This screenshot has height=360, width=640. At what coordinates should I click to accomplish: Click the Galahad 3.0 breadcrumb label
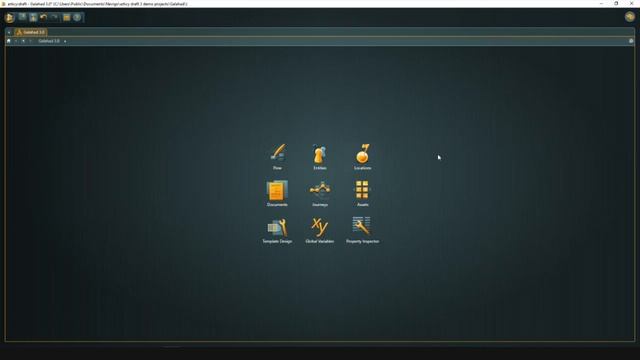49,41
